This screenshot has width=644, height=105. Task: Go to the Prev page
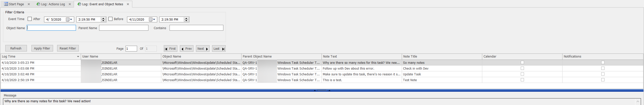pyautogui.click(x=186, y=49)
